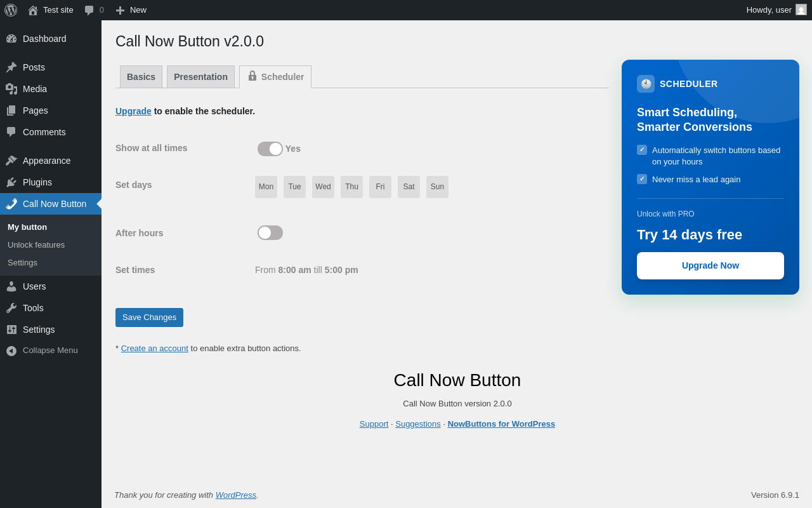The image size is (812, 508).
Task: Toggle the Tue day button
Action: 295,187
